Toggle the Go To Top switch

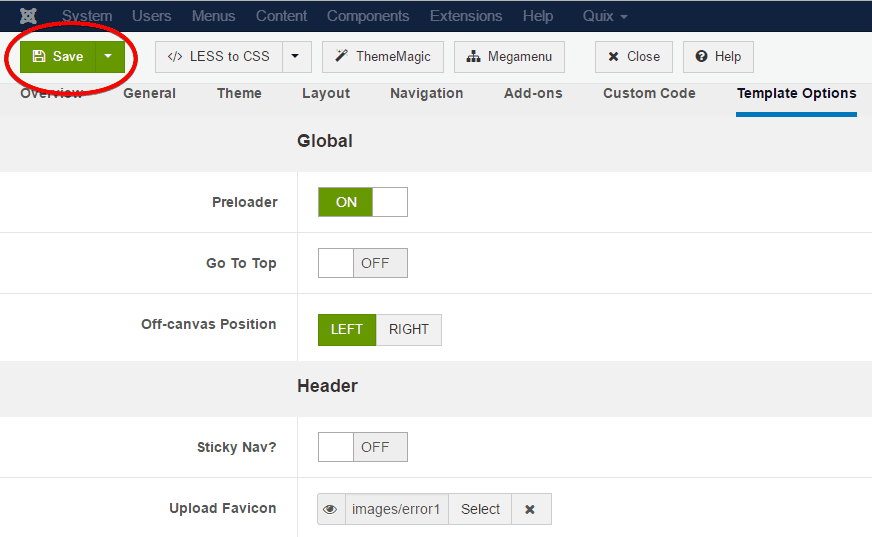pyautogui.click(x=362, y=263)
